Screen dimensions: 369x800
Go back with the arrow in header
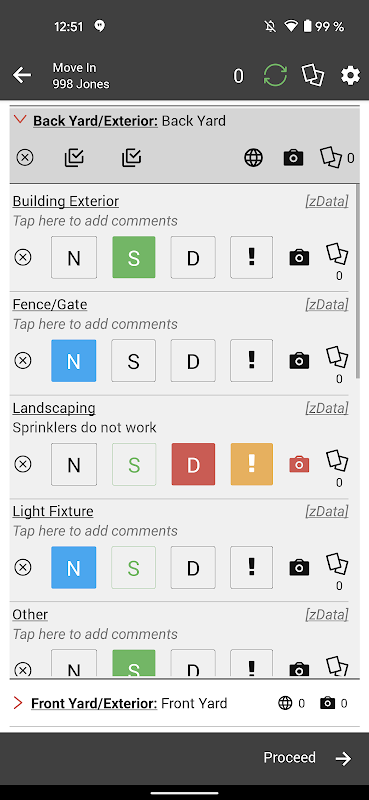point(22,76)
